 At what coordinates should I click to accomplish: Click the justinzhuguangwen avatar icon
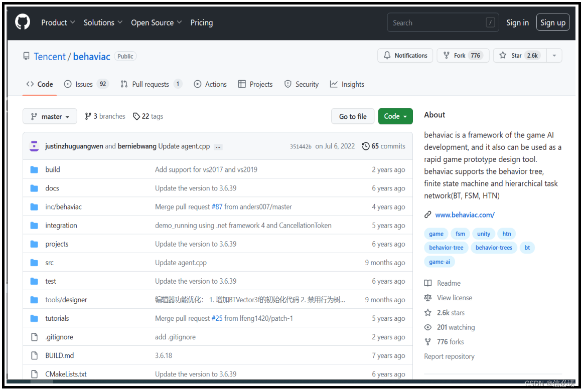point(34,146)
